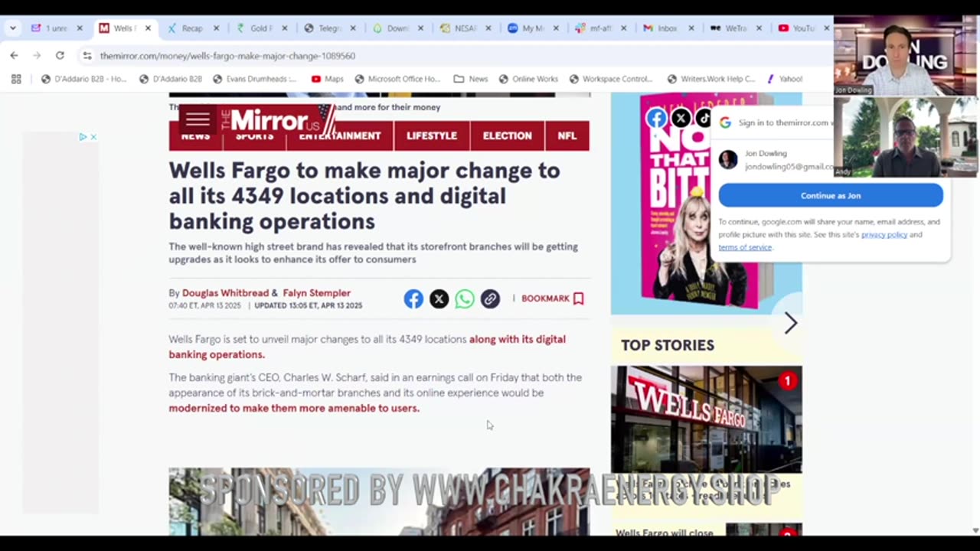
Task: Open the Evans Drumheads bookmark
Action: click(255, 79)
